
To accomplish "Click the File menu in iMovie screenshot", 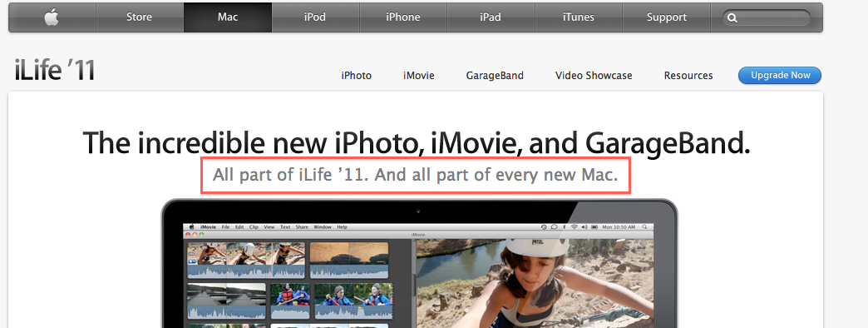I will 226,227.
